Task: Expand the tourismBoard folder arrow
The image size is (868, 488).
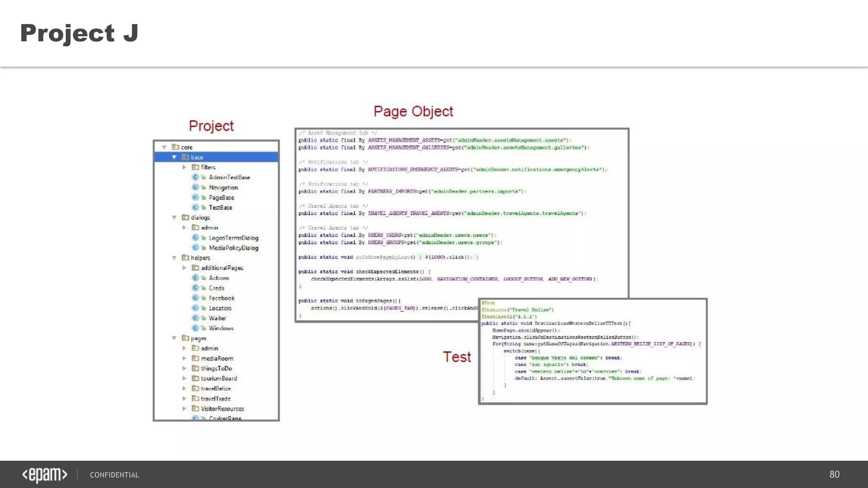Action: coord(184,378)
